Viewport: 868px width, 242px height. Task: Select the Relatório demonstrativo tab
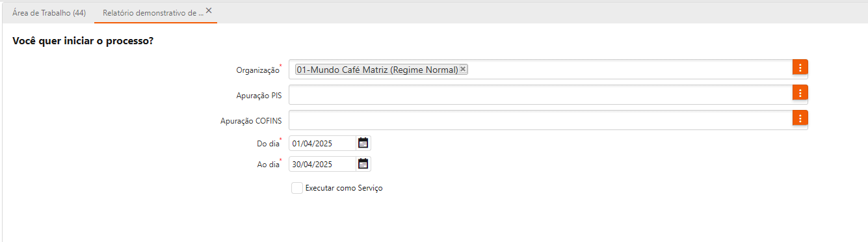click(x=153, y=12)
